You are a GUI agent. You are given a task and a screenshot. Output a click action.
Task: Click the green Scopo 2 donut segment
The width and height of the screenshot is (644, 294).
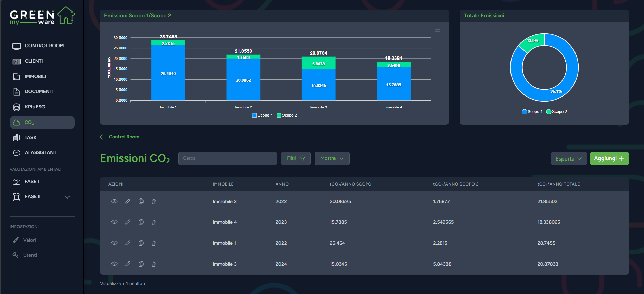click(532, 42)
